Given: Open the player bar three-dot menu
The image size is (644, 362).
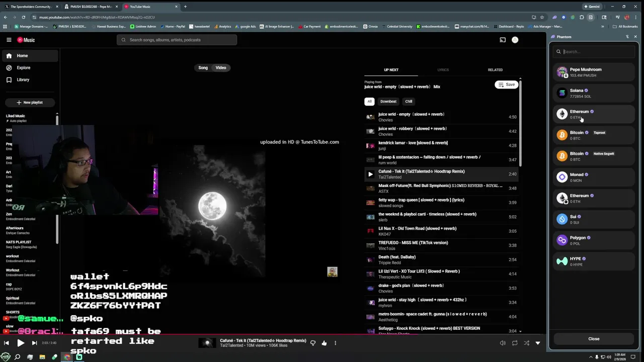Looking at the screenshot, I should pyautogui.click(x=335, y=343).
